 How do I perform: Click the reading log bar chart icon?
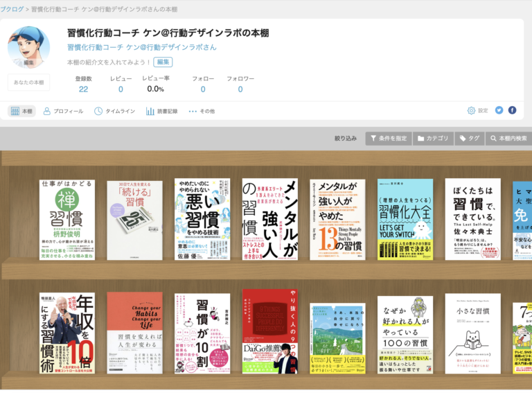pos(150,111)
